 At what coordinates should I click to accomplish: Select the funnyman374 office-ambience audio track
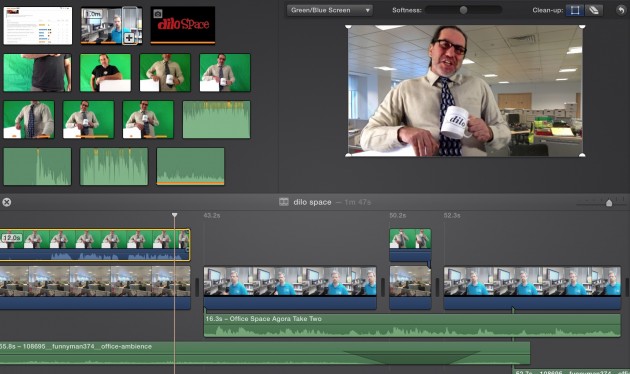point(265,353)
